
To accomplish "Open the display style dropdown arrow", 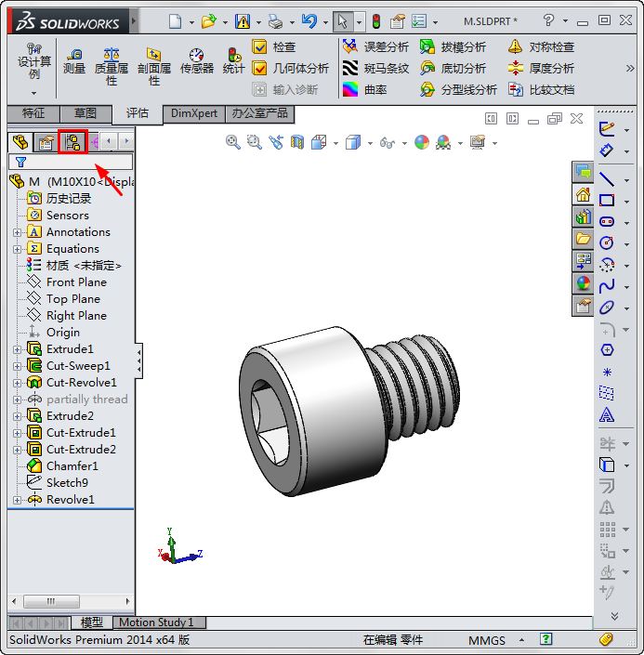I will click(370, 143).
